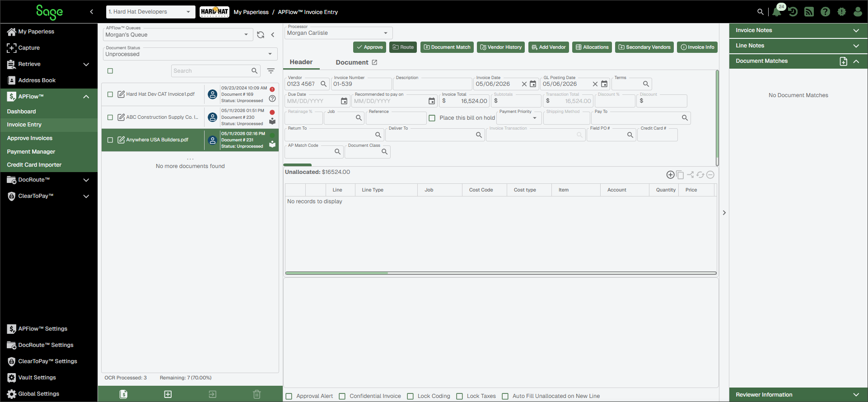The width and height of the screenshot is (868, 402).
Task: Click the allocation grid horizontal scrollbar
Action: [501, 273]
